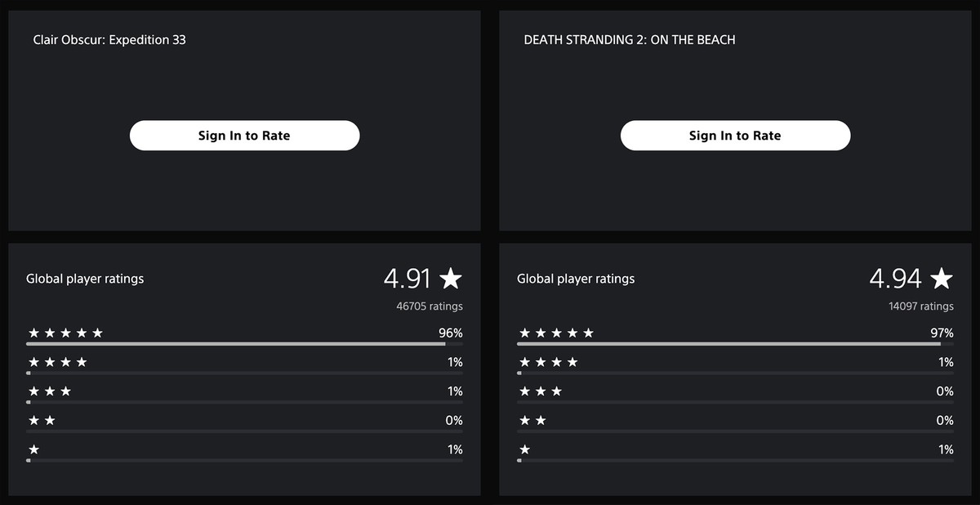This screenshot has height=505, width=980.
Task: Select two-star row icons for Clair Obscur
Action: click(x=42, y=421)
